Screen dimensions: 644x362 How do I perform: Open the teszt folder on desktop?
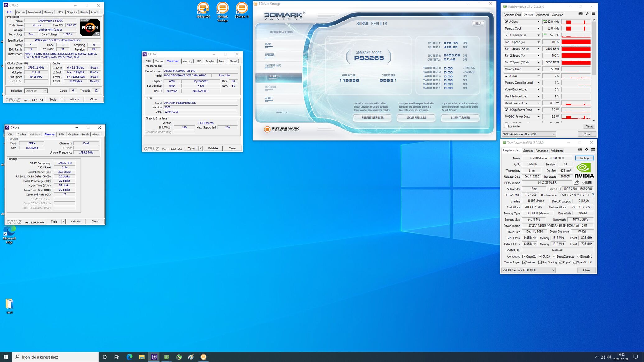point(9,306)
